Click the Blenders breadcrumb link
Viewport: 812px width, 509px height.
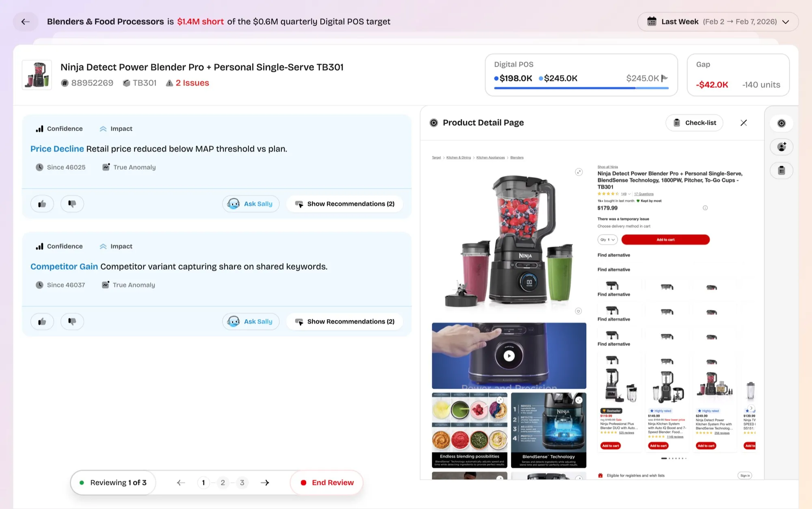click(517, 158)
